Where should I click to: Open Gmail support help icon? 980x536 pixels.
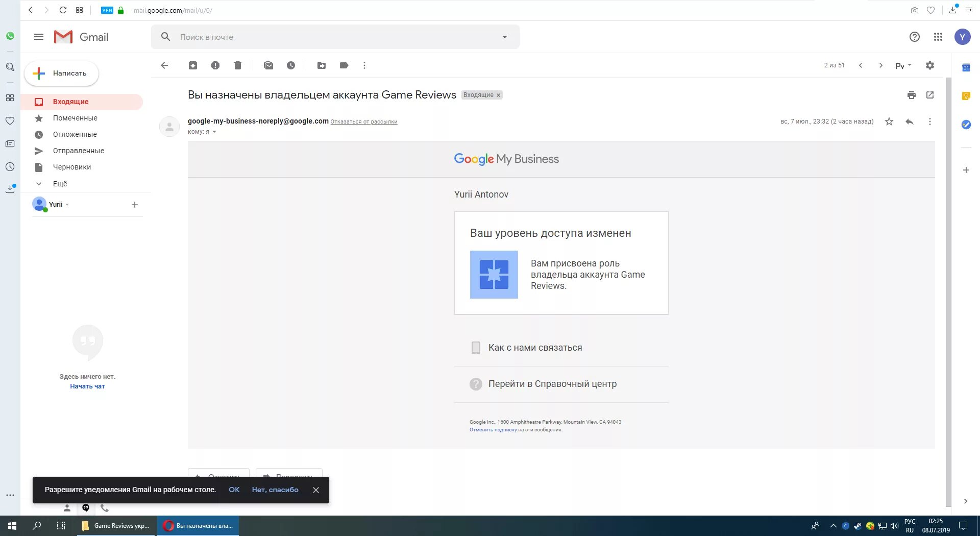tap(915, 37)
